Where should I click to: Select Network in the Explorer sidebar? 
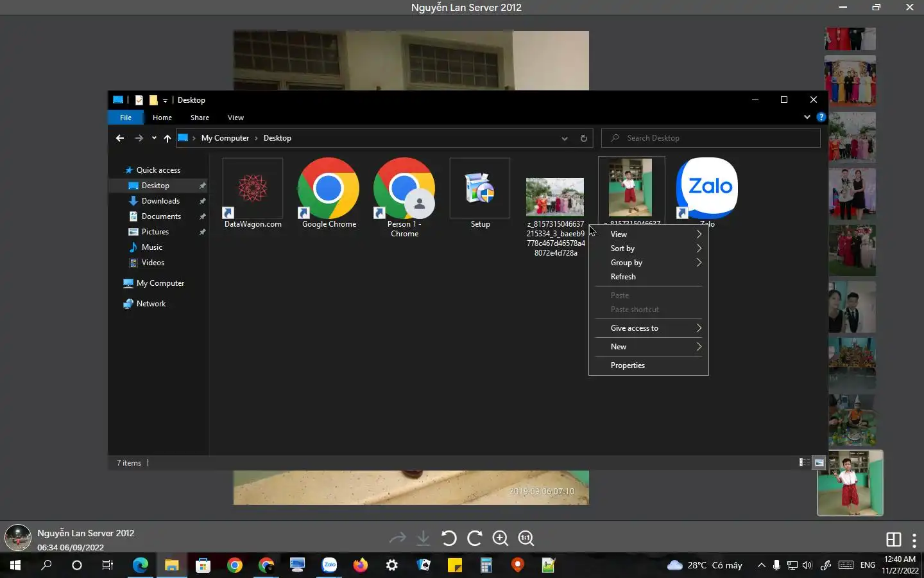click(x=151, y=304)
